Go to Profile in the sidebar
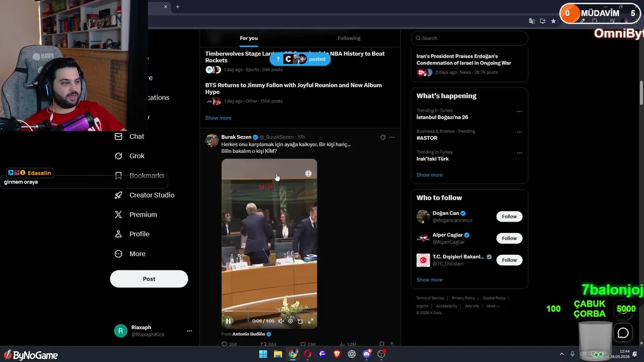This screenshot has width=644, height=362. [132, 234]
